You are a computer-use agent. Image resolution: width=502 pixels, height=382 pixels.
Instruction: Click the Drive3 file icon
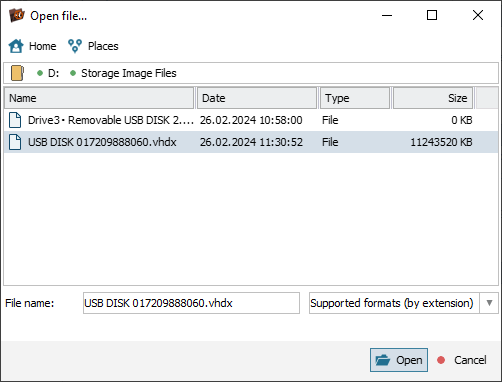[15, 120]
